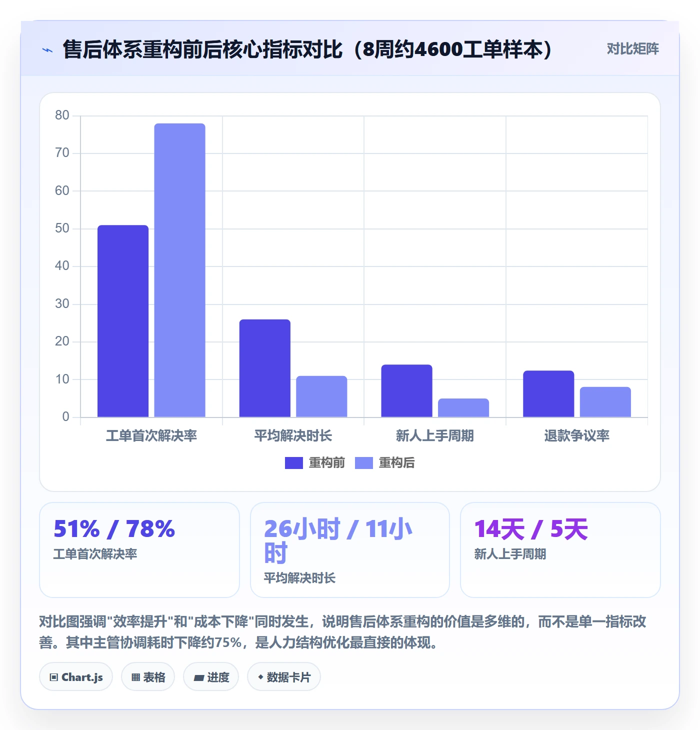Viewport: 700px width, 730px height.
Task: Select the Chart.js tag
Action: click(76, 677)
